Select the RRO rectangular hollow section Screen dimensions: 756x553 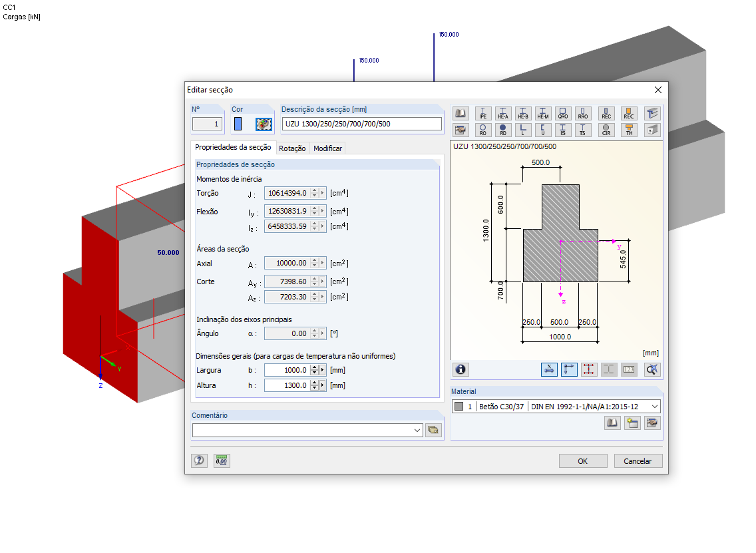(583, 113)
